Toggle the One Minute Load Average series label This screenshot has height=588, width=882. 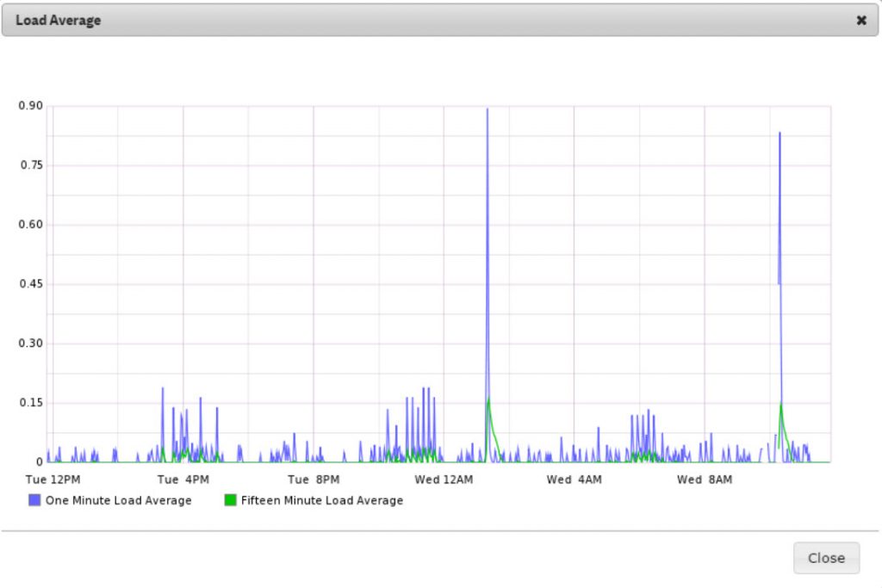[x=118, y=500]
